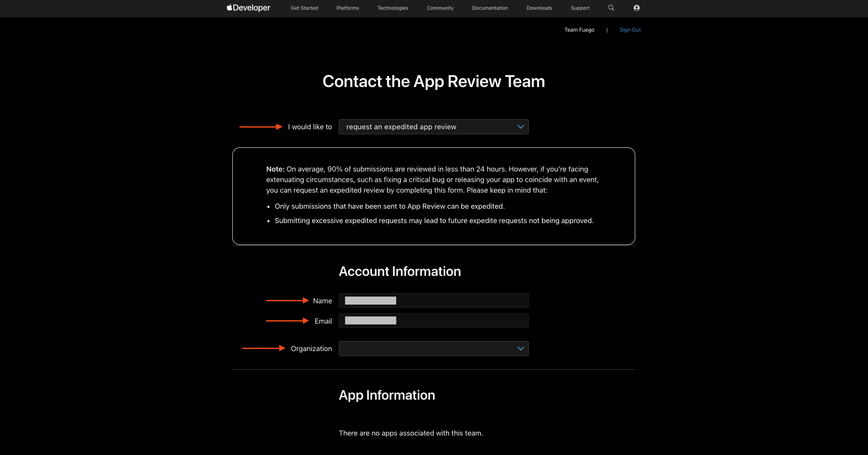
Task: Click the 'Only submissions that have been sent' bullet
Action: 390,206
